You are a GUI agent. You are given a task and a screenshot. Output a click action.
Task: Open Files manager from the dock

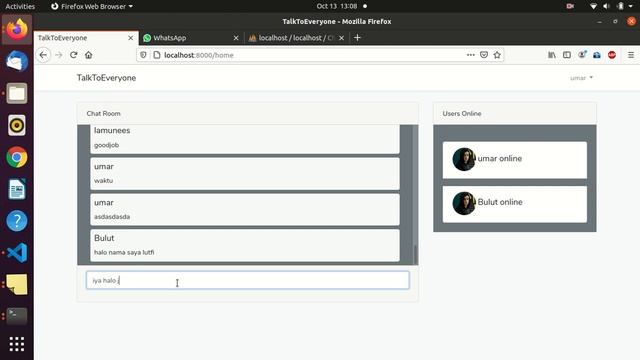coord(17,93)
